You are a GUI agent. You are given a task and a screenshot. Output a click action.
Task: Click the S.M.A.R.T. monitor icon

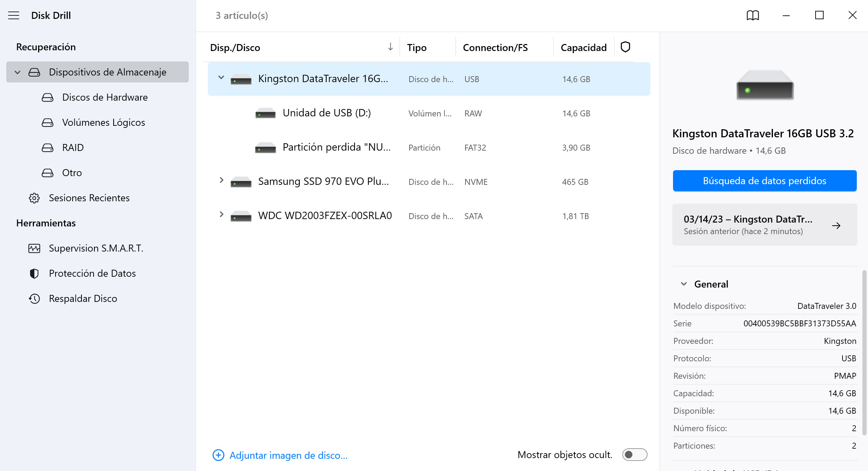(x=34, y=248)
